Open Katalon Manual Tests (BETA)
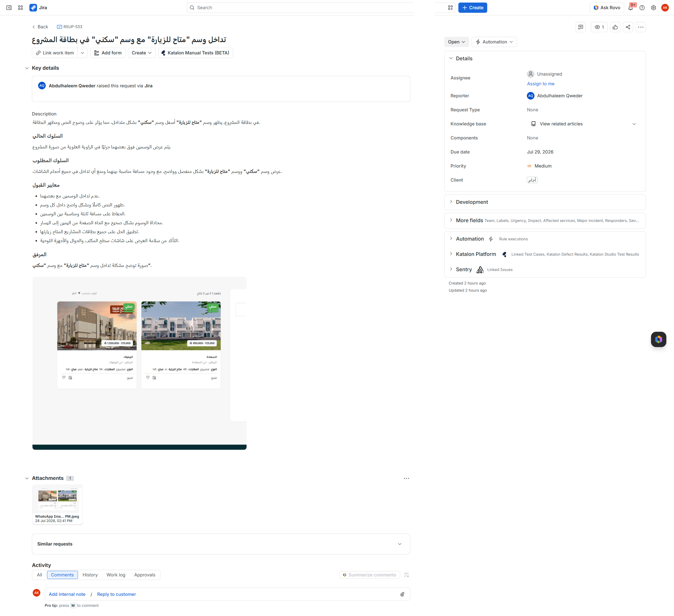 pyautogui.click(x=195, y=53)
